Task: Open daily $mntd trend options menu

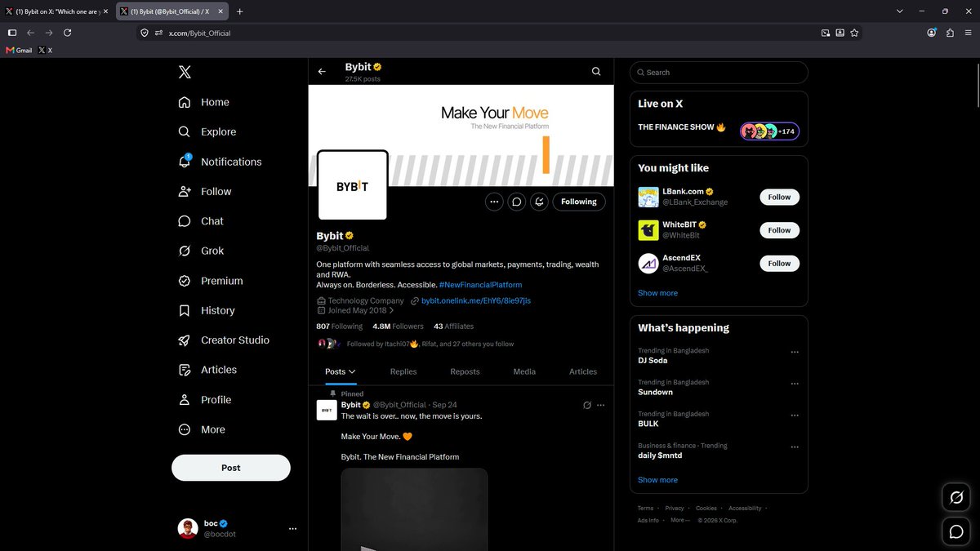Action: (x=795, y=447)
